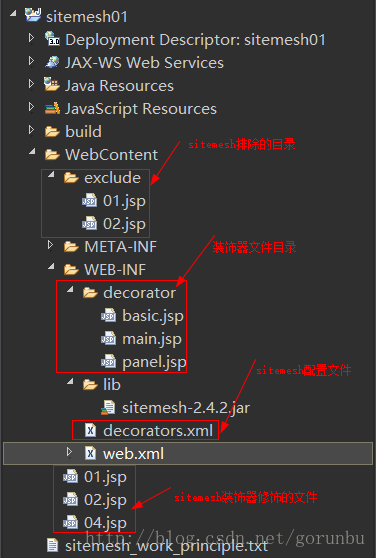
Task: Select the 'basic.jsp' file name
Action: [x=153, y=316]
